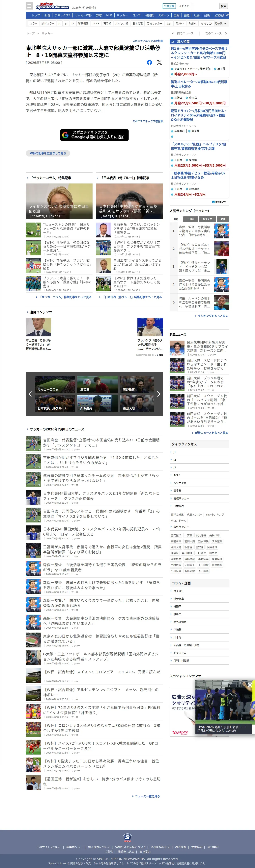Open 日本代表MF鎌田大地 1年契約延長 headline

(101, 496)
